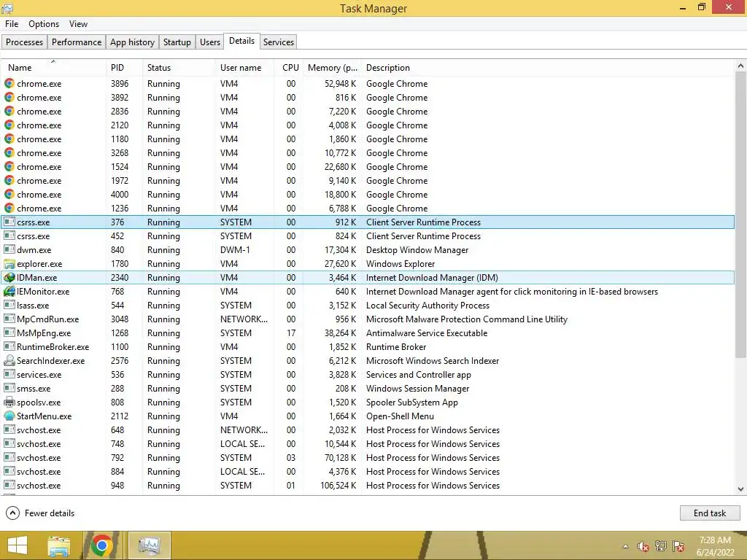Viewport: 747px width, 560px height.
Task: Click the network tray icon
Action: [661, 546]
